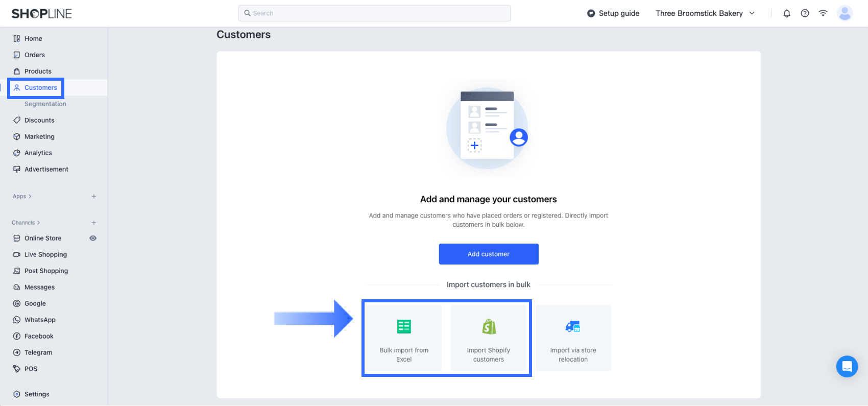Click the Online Store shop icon

tap(17, 238)
